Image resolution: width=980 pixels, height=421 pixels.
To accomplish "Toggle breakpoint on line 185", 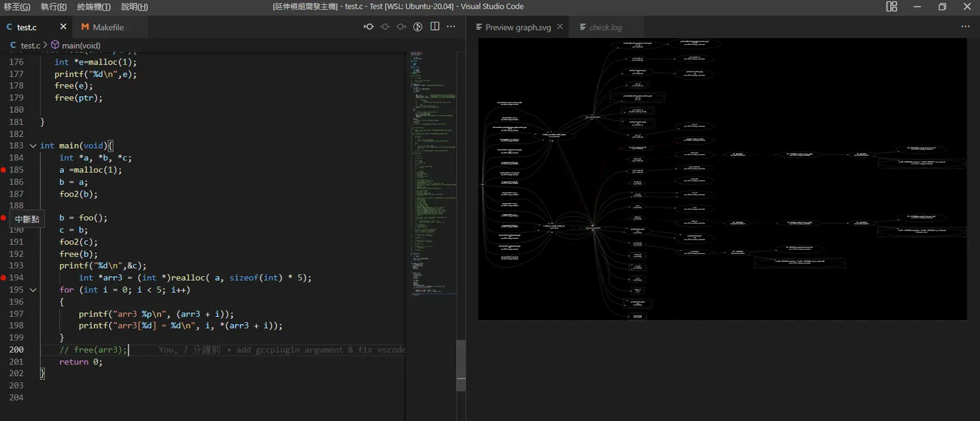I will (3, 169).
